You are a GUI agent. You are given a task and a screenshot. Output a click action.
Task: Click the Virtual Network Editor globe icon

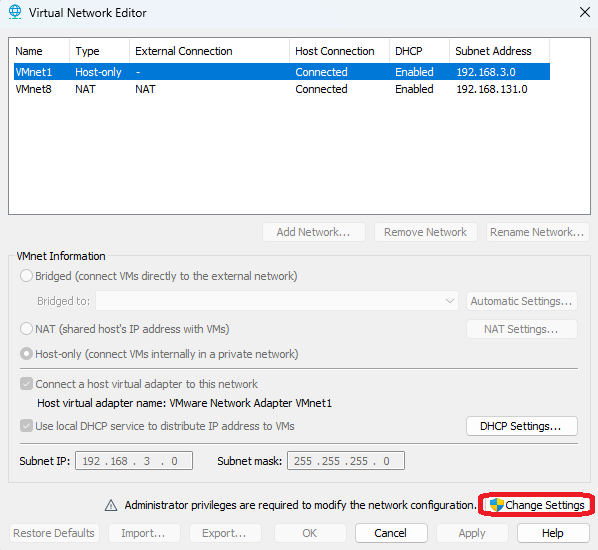coord(15,12)
